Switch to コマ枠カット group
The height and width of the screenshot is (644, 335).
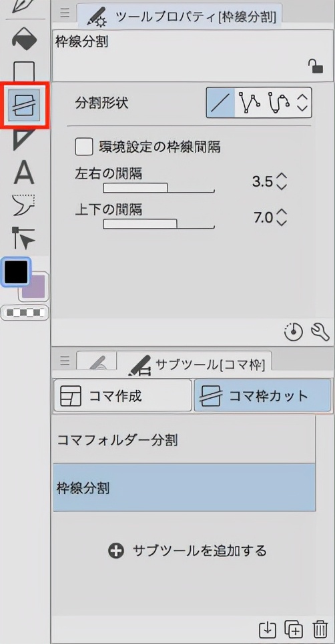pyautogui.click(x=262, y=395)
